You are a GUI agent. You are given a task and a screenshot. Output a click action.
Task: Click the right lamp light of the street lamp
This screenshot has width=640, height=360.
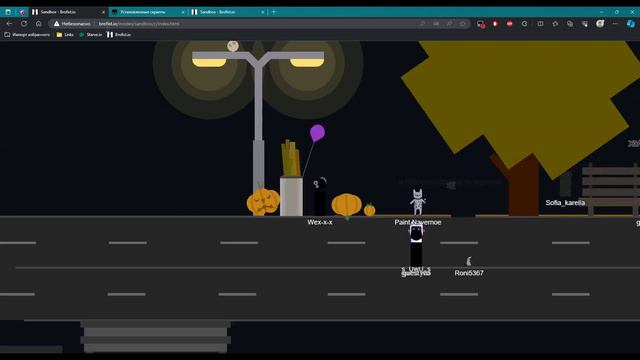307,62
